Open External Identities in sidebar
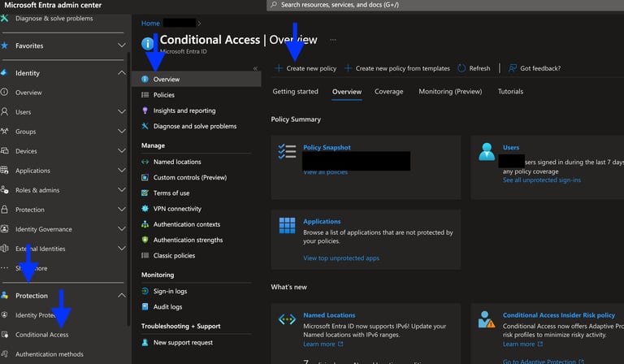 tap(40, 249)
